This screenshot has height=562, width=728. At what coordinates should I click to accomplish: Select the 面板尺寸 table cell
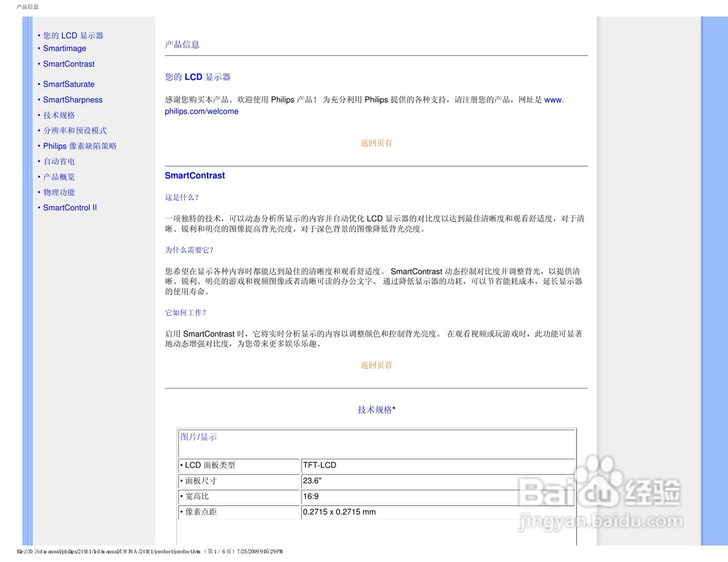click(239, 481)
